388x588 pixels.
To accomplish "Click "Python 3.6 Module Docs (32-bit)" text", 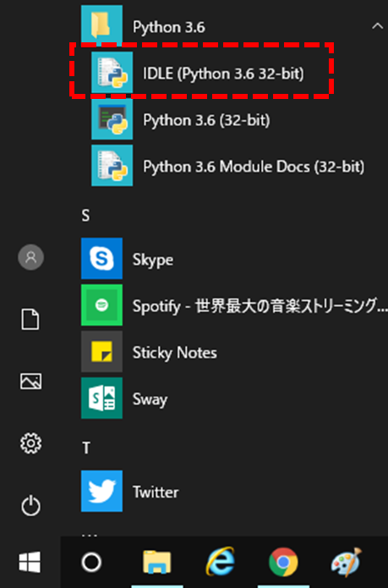I will pyautogui.click(x=254, y=167).
